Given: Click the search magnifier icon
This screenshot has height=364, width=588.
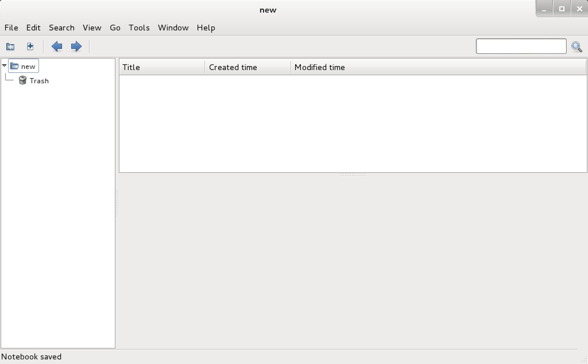Looking at the screenshot, I should 577,46.
